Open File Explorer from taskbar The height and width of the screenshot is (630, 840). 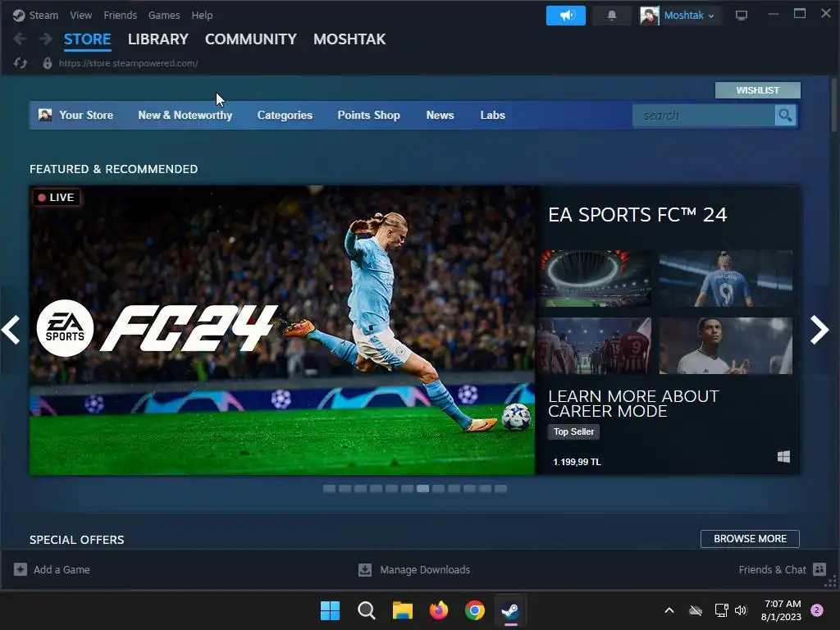tap(402, 610)
